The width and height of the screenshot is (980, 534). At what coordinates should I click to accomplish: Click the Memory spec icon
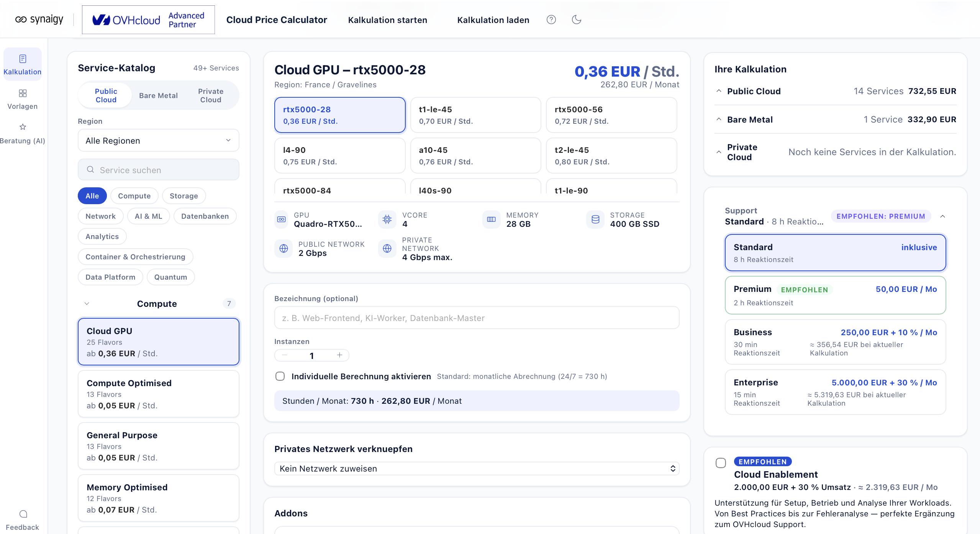(x=491, y=219)
